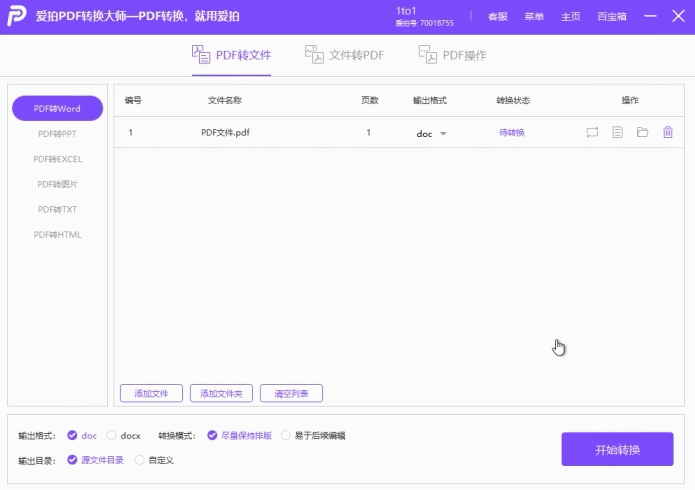695x490 pixels.
Task: Choose 易于后续编辑 conversion mode
Action: (286, 435)
